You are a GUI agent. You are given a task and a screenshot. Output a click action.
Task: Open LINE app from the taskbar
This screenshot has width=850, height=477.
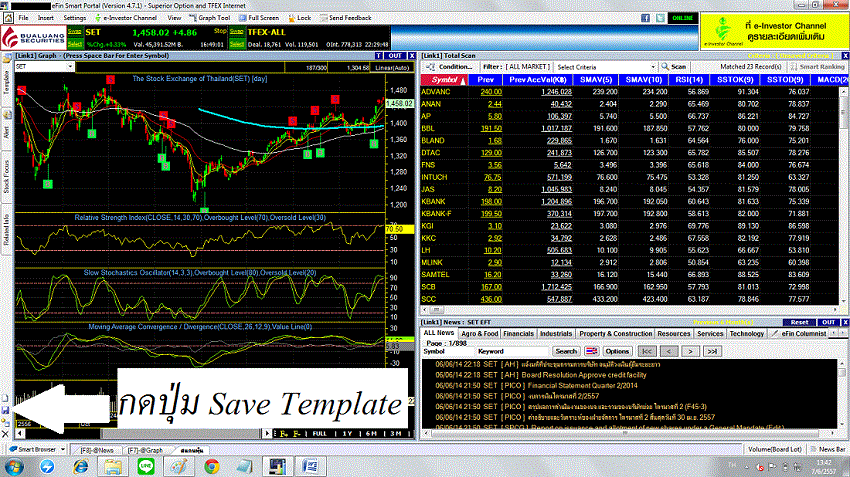pyautogui.click(x=146, y=466)
